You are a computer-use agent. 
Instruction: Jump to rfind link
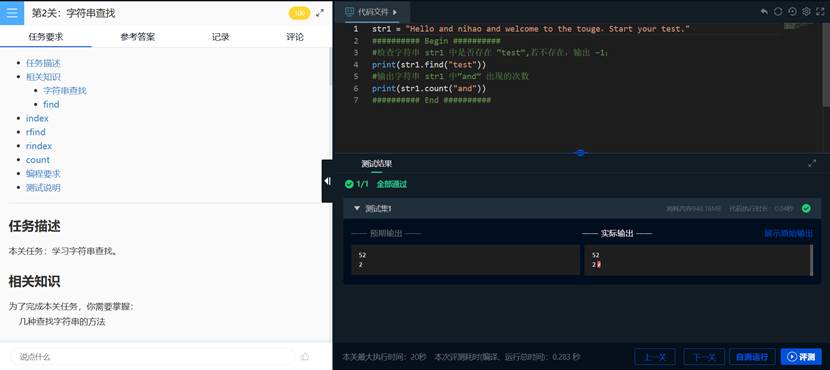(x=35, y=132)
